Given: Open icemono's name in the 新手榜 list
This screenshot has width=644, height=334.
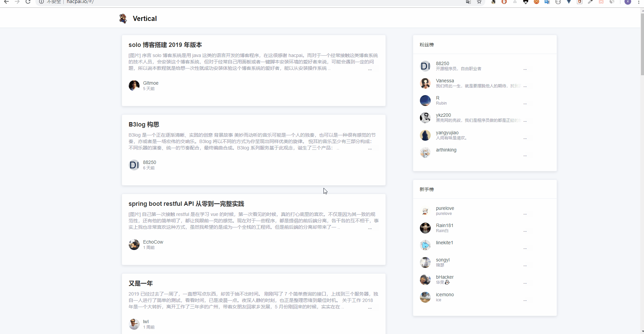Looking at the screenshot, I should pyautogui.click(x=445, y=295).
